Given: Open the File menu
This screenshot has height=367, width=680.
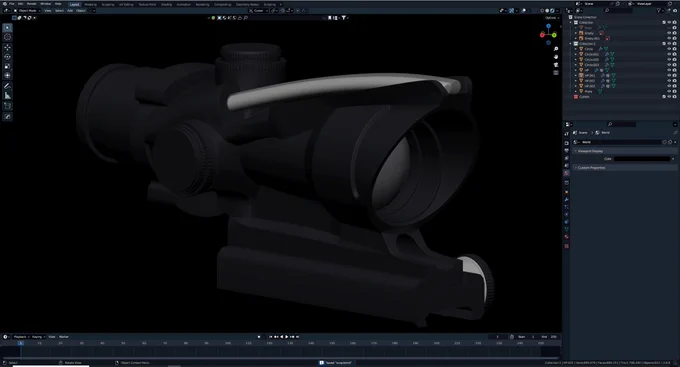Looking at the screenshot, I should (12, 4).
